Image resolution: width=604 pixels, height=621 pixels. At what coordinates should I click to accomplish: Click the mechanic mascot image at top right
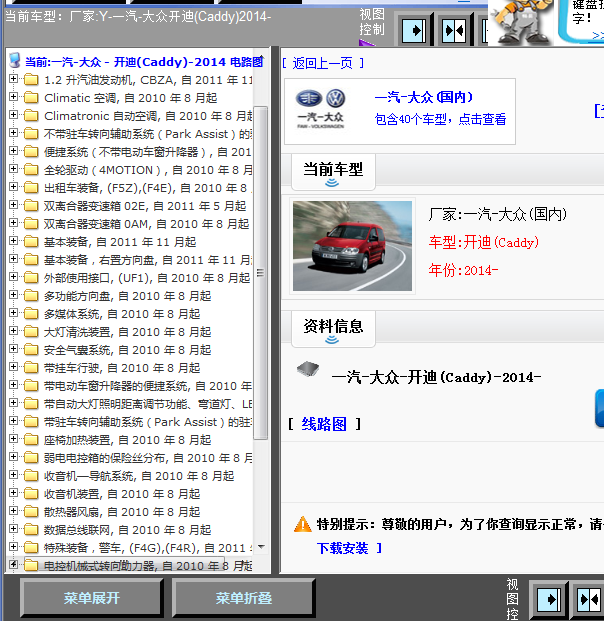pos(520,23)
